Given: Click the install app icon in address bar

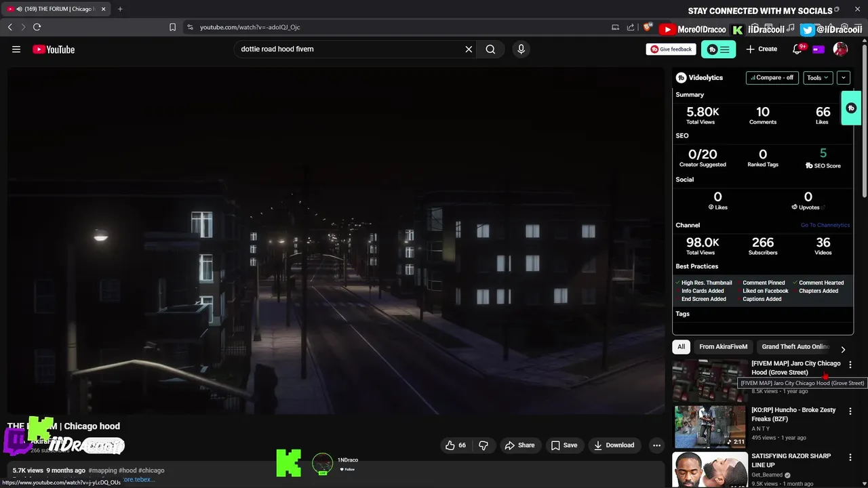Looking at the screenshot, I should tap(615, 27).
